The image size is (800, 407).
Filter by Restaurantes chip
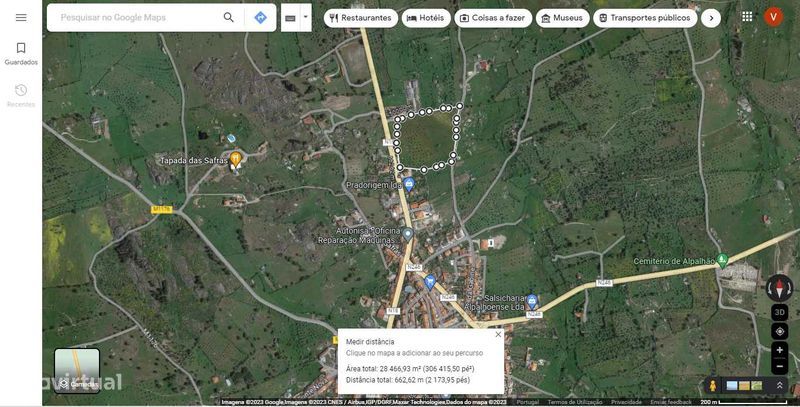point(361,18)
